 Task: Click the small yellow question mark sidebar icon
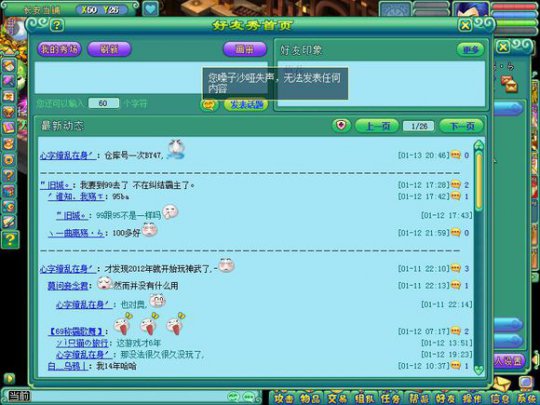click(x=9, y=175)
